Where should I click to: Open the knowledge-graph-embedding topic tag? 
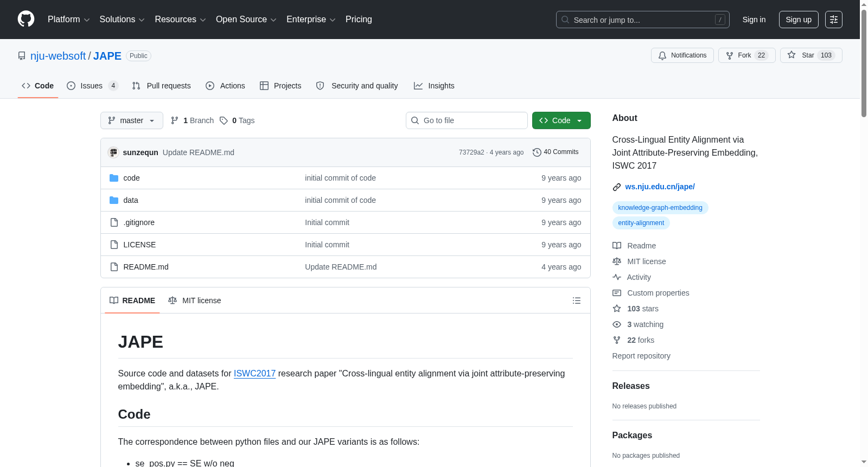tap(660, 208)
